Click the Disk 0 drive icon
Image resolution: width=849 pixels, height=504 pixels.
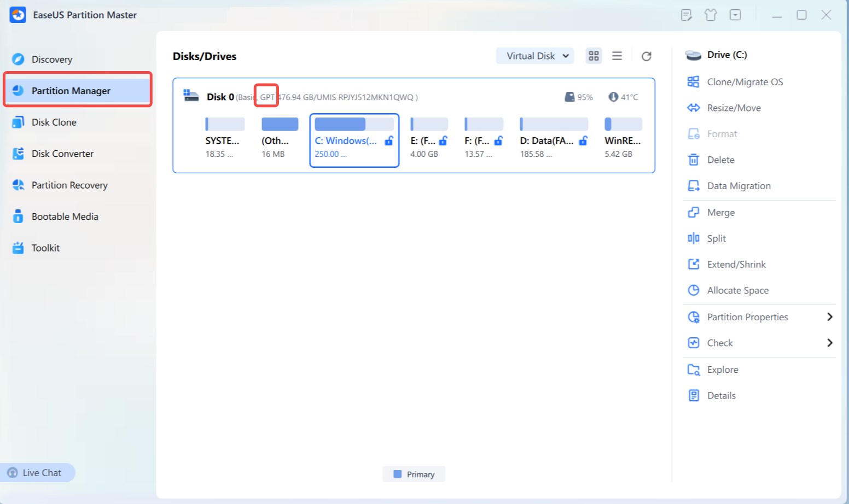click(x=191, y=96)
